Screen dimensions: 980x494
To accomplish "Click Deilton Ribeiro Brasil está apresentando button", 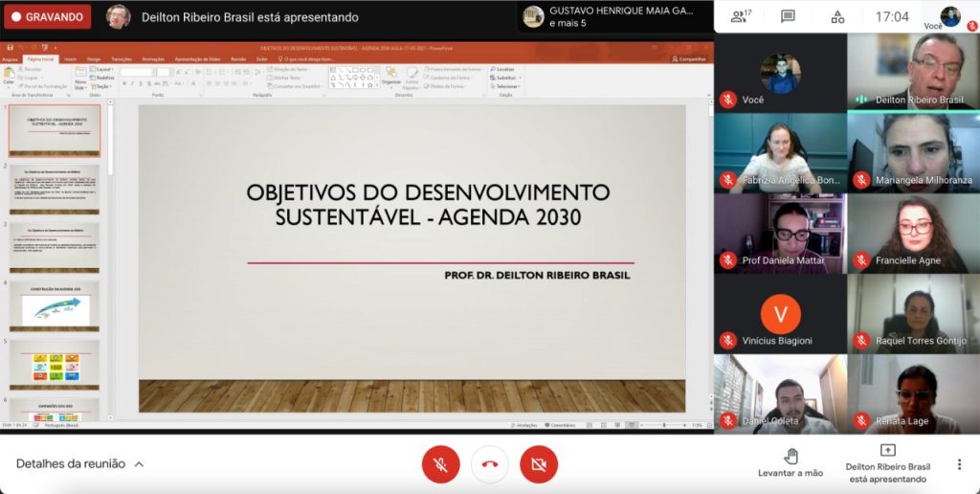I will [x=887, y=463].
